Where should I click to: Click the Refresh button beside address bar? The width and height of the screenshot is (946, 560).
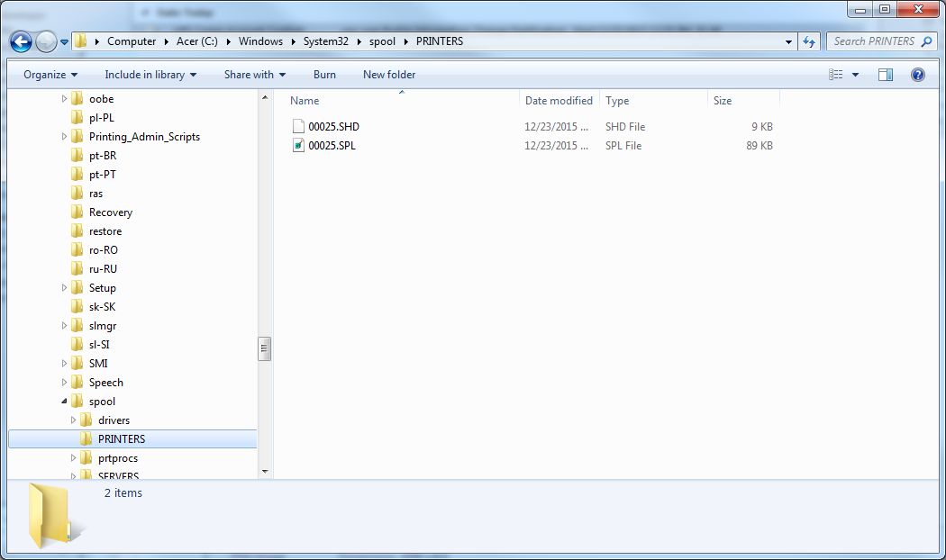click(x=808, y=41)
